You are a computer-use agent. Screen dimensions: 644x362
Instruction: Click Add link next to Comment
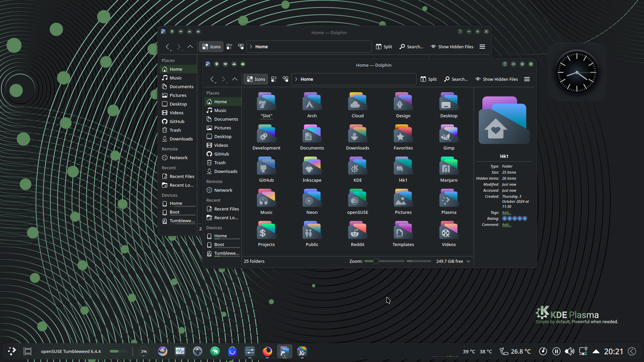coord(506,225)
